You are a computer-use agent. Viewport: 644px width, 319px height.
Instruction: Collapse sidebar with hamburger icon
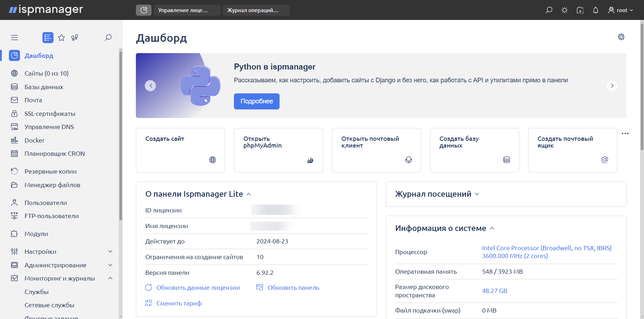click(14, 37)
